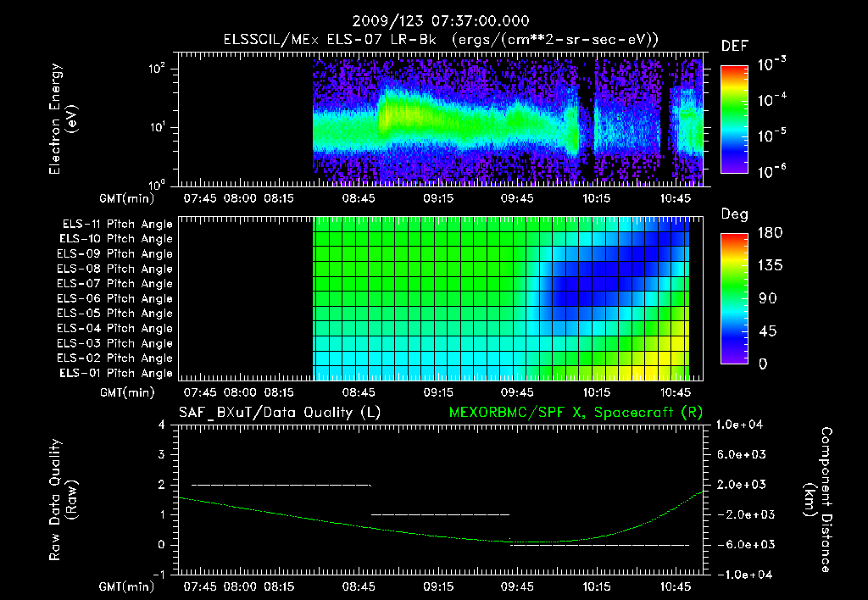Screen dimensions: 868x600
Task: Select the ELS-04 Pitch Angle row label
Action: click(114, 328)
